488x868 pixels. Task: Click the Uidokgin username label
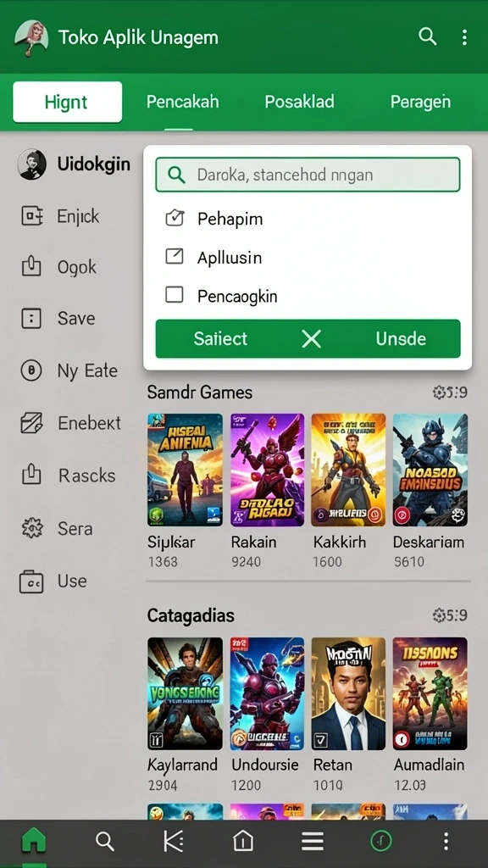coord(94,164)
